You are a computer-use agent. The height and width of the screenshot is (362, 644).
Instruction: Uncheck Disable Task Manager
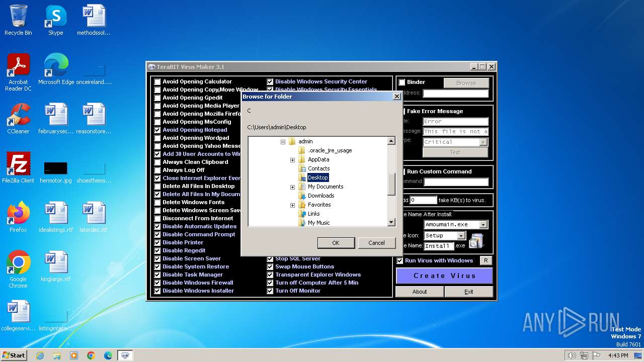[157, 275]
